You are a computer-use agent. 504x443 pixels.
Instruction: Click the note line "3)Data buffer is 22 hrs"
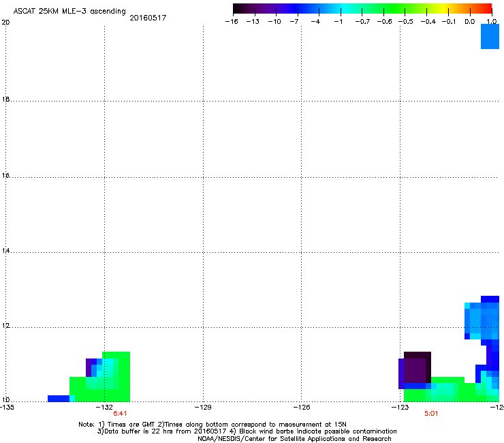click(x=247, y=431)
